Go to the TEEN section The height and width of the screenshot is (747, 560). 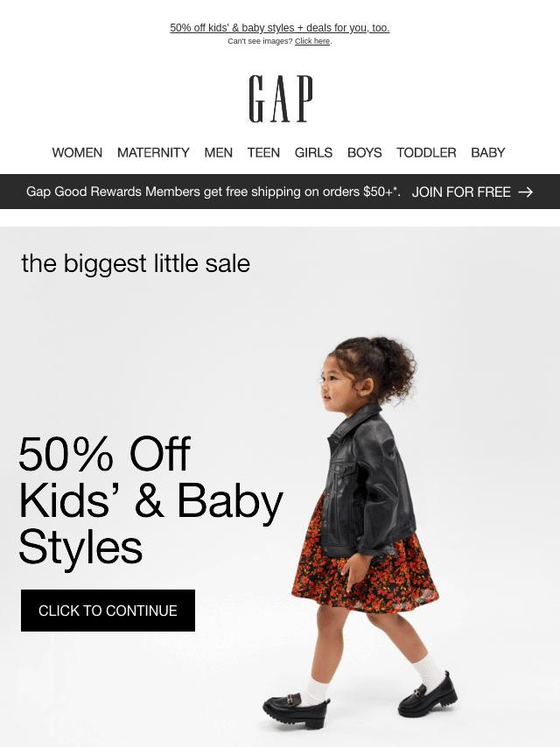(x=263, y=152)
